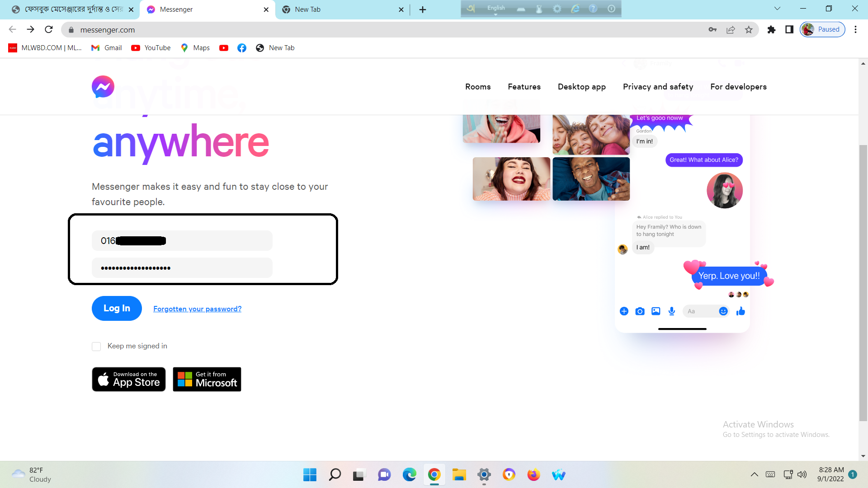This screenshot has width=868, height=488.
Task: Click the password input field
Action: pyautogui.click(x=182, y=268)
